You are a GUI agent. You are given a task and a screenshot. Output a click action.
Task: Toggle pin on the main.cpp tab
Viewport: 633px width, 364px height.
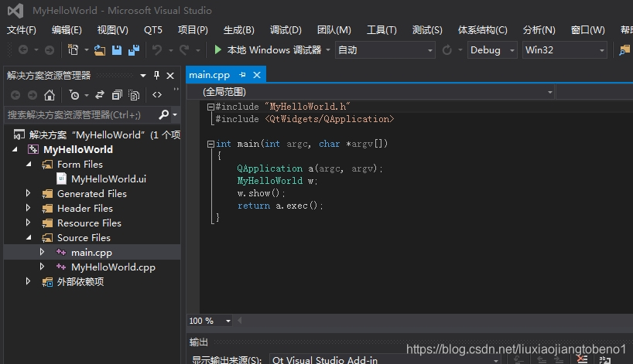[x=242, y=74]
